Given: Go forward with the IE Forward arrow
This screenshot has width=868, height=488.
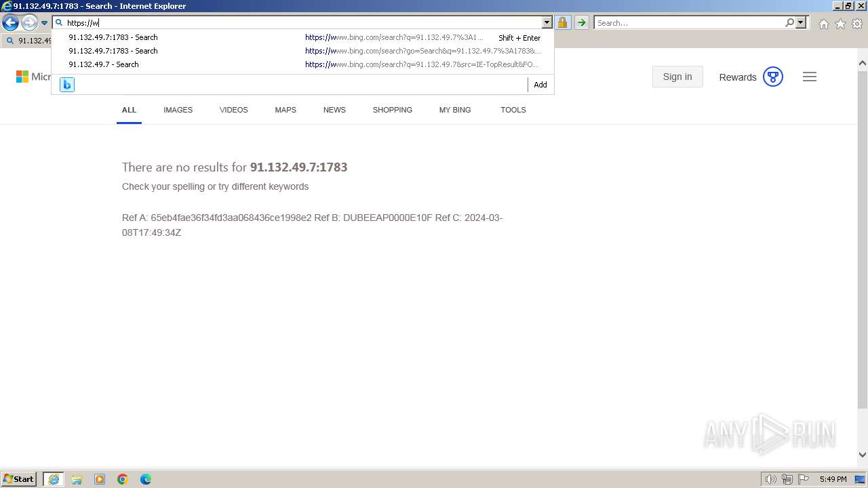Looking at the screenshot, I should click(29, 23).
